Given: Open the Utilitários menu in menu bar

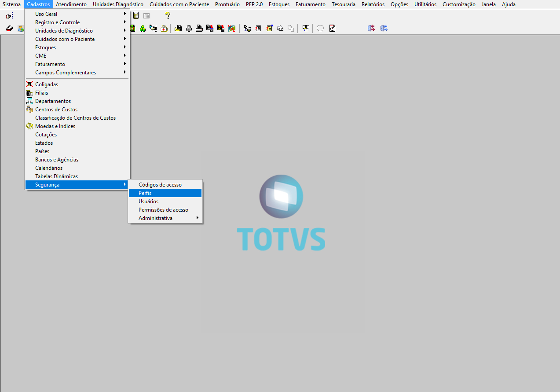Looking at the screenshot, I should coord(425,4).
